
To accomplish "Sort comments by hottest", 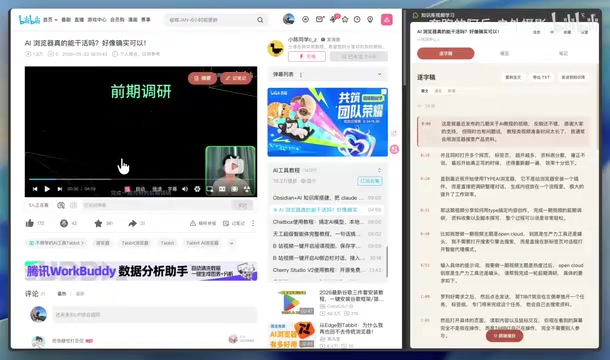I will [x=62, y=294].
